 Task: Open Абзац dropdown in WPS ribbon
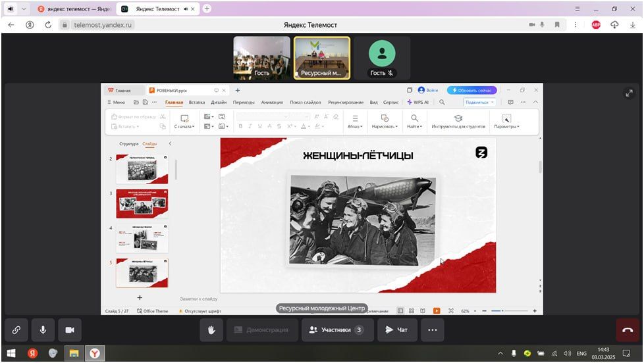coord(355,122)
